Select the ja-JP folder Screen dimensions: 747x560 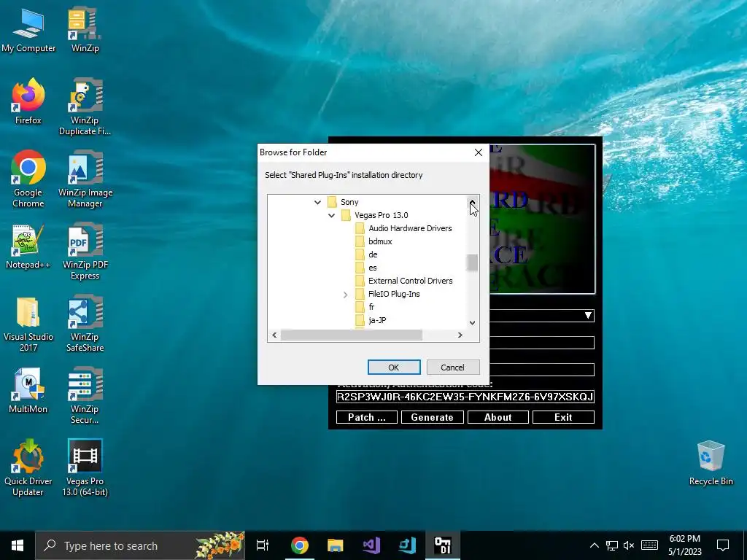point(377,321)
